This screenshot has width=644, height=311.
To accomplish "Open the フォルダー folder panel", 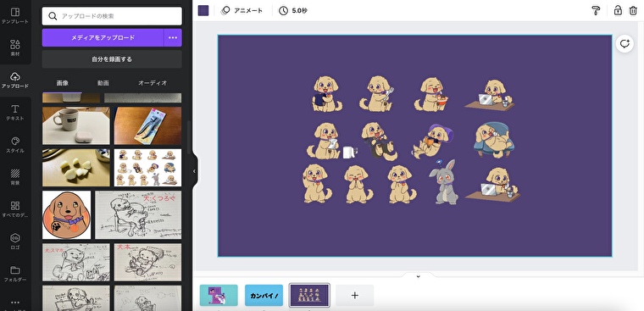I will pyautogui.click(x=15, y=274).
